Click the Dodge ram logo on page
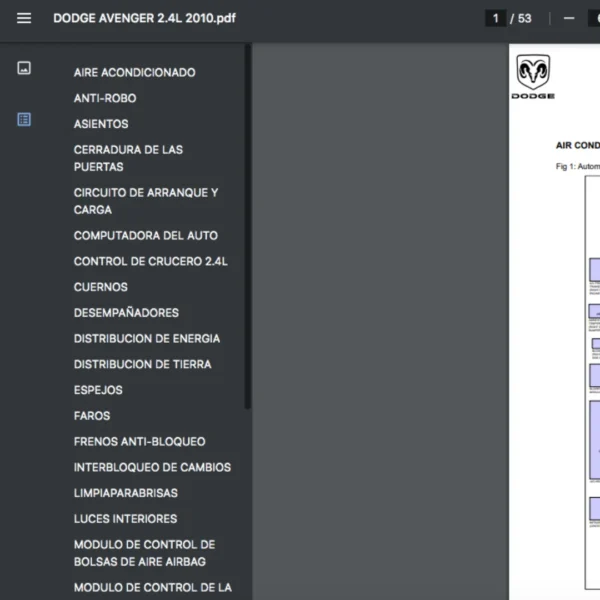 [x=533, y=77]
